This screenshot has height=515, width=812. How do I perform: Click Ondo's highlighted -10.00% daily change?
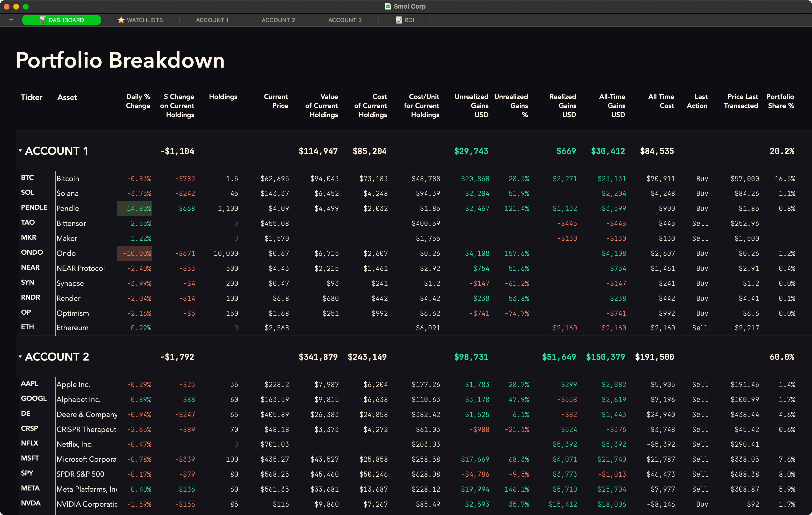135,253
